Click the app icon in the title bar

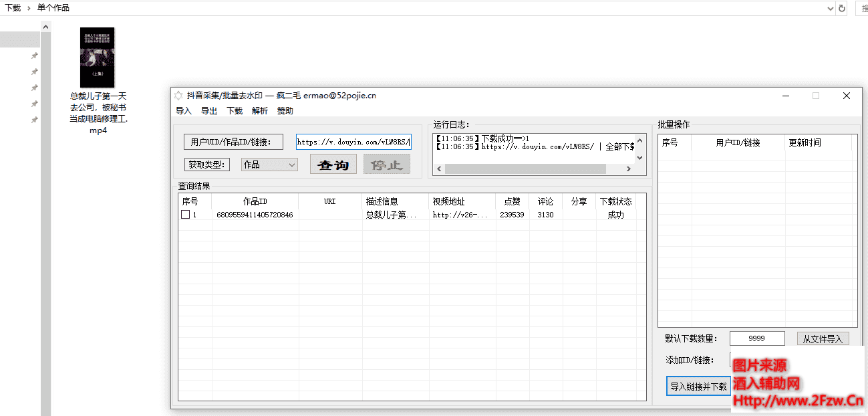178,96
